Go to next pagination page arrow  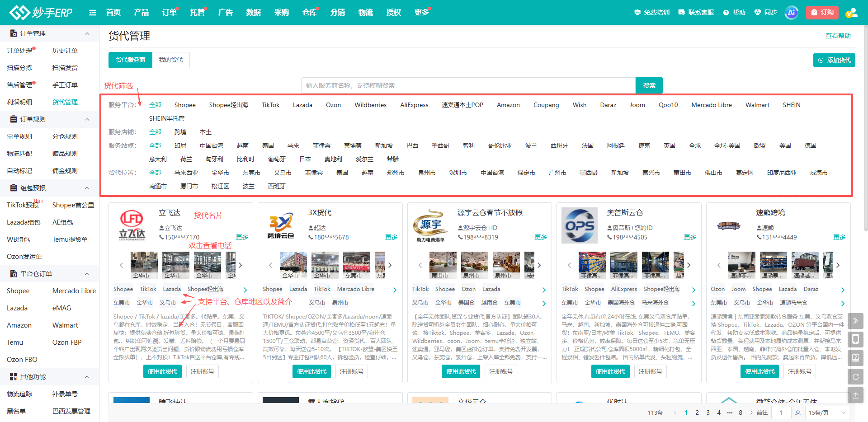click(751, 413)
